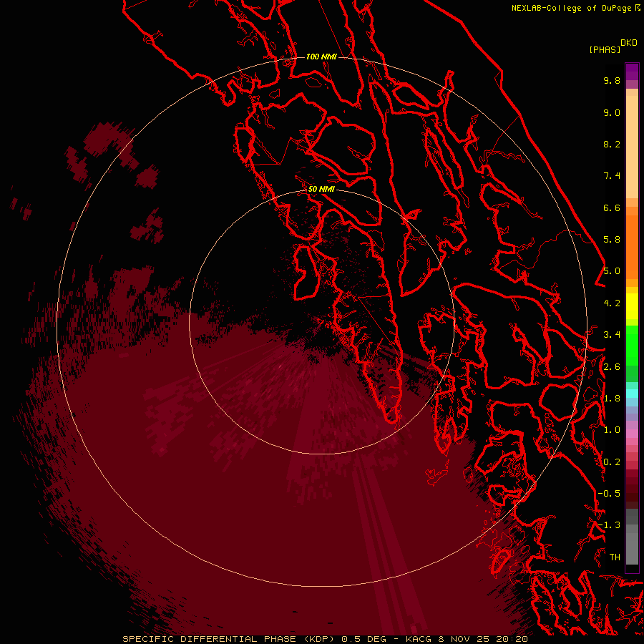Click the KACG radar site identifier
The width and height of the screenshot is (644, 644).
pyautogui.click(x=418, y=639)
